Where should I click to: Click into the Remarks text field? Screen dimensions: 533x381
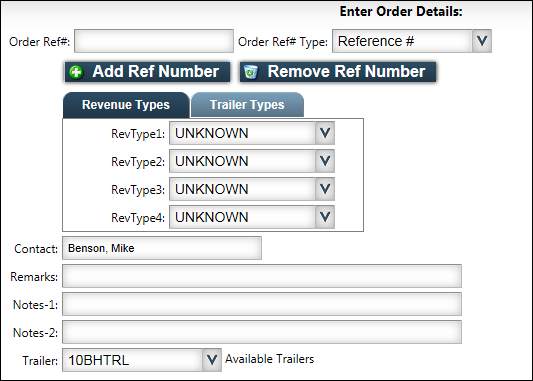pos(262,276)
